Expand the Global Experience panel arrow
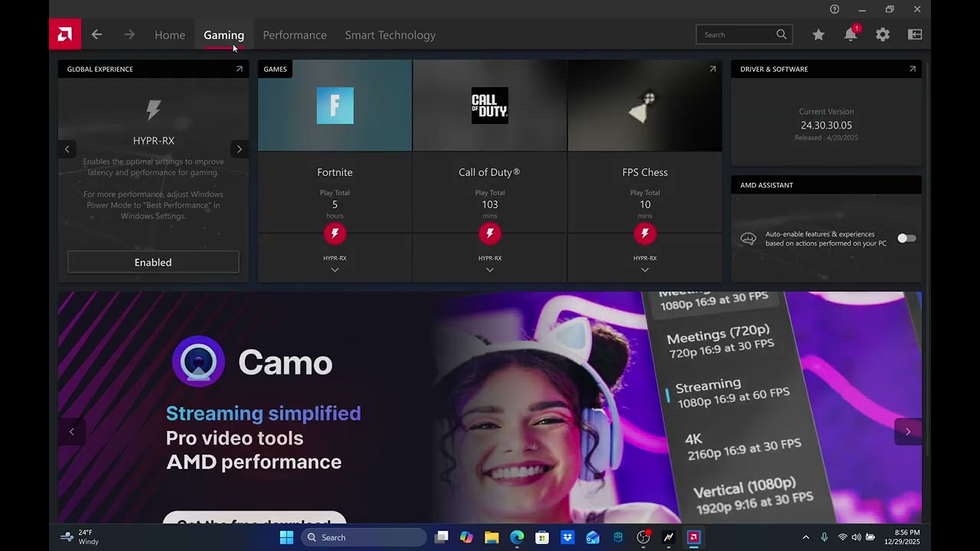Viewport: 980px width, 551px height. 239,69
